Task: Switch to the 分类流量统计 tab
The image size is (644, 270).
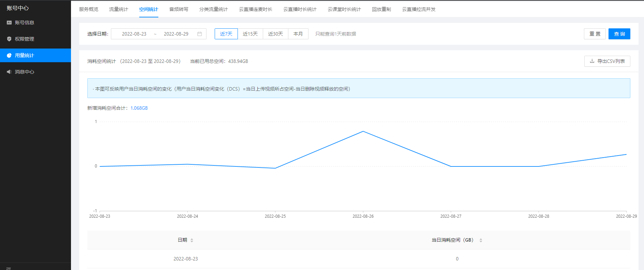Action: (214, 9)
